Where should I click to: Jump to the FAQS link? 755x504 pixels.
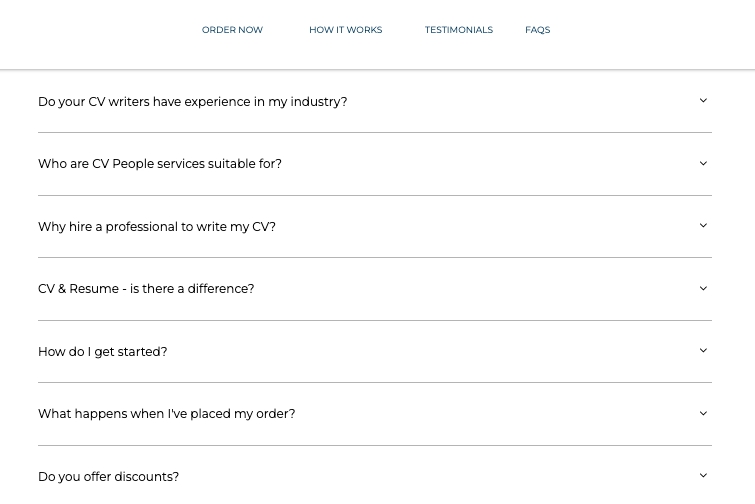(x=538, y=30)
